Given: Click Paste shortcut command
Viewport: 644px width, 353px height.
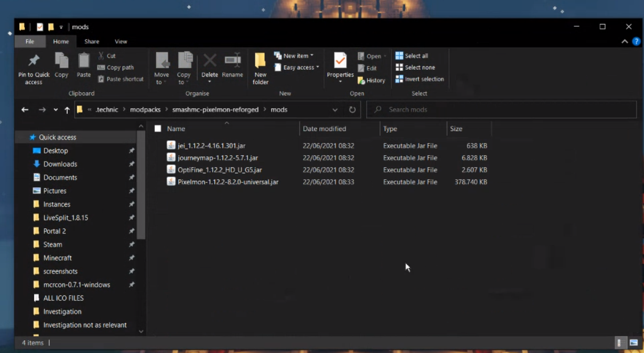Looking at the screenshot, I should pos(120,79).
